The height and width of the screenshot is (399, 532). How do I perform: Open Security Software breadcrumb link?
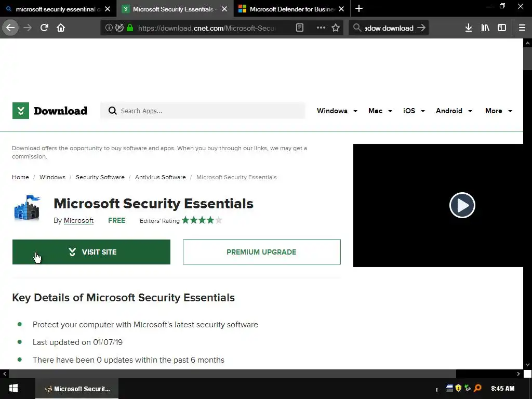click(100, 177)
